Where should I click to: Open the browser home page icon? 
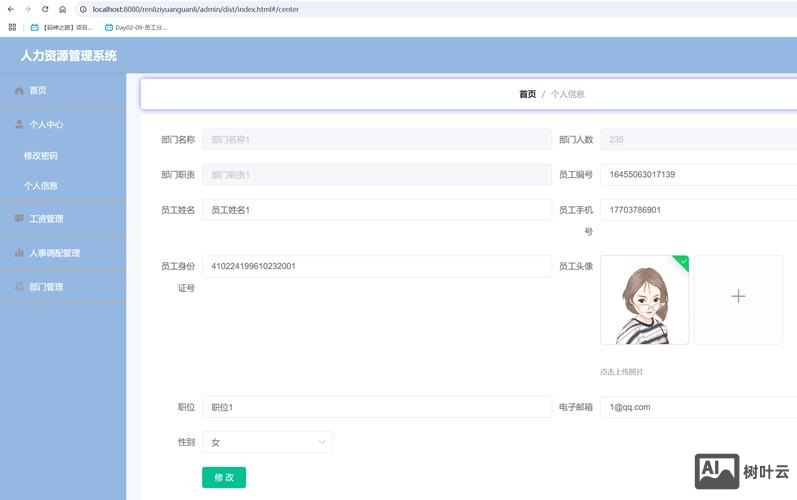(63, 9)
